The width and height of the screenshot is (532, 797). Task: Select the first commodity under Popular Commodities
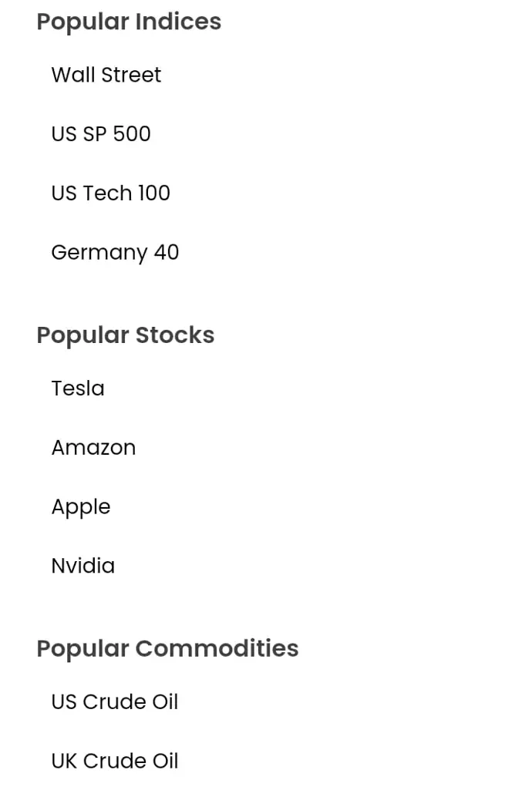(114, 702)
